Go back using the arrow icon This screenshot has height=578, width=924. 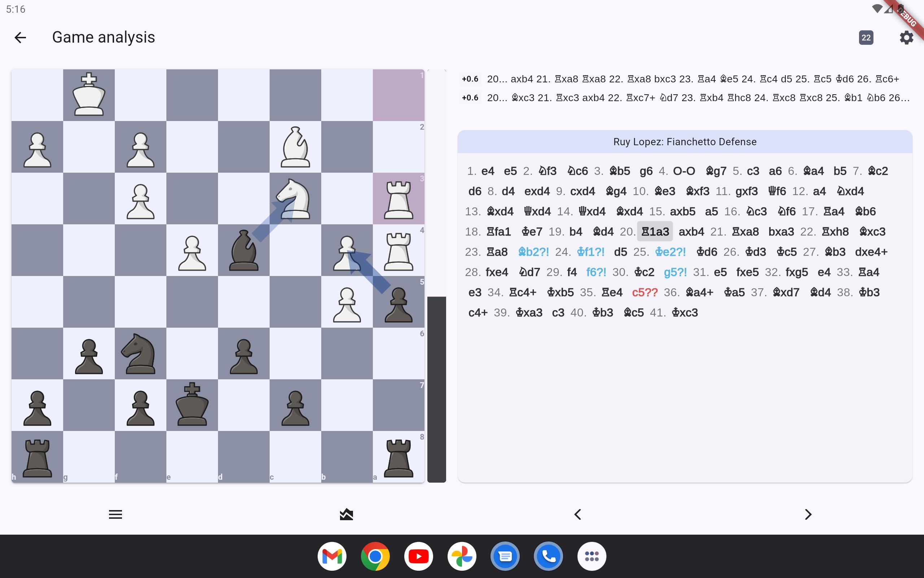pos(20,38)
